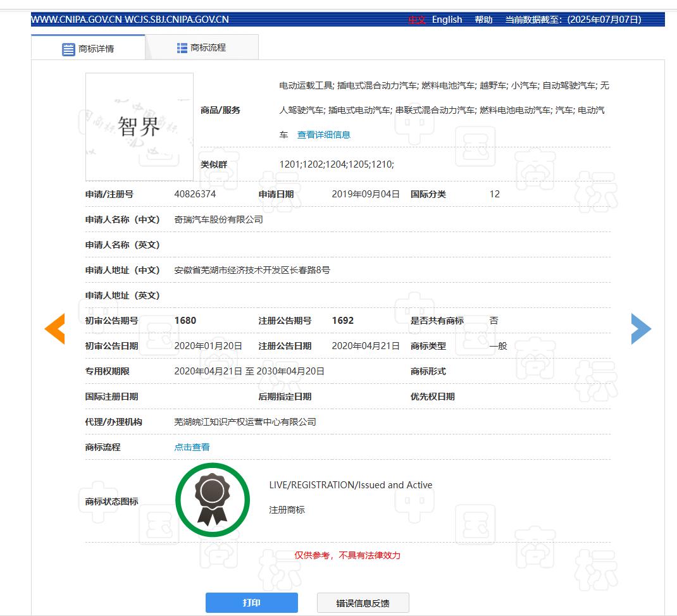Click the green registered-trademark status badge
Viewport: 677px width, 616px height.
tap(213, 500)
